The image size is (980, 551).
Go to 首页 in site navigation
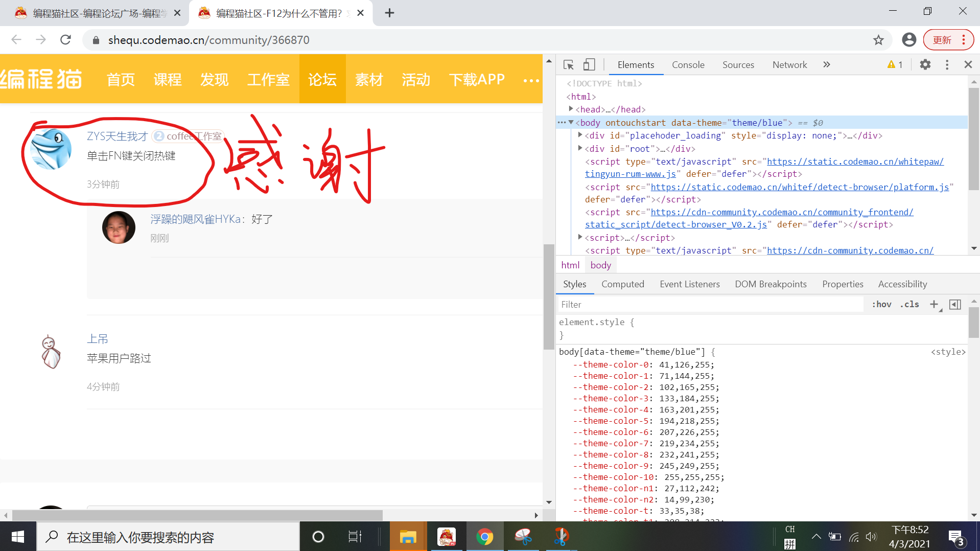pyautogui.click(x=121, y=79)
